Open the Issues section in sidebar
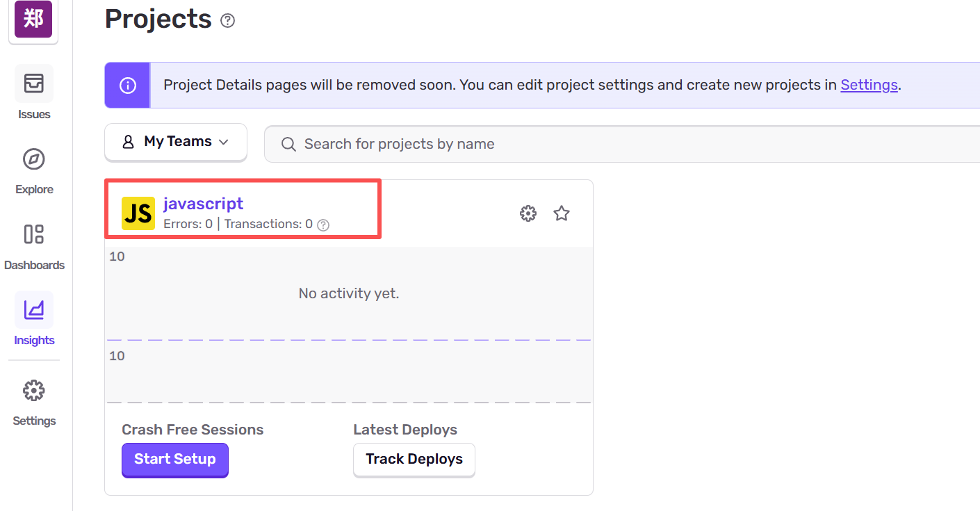Image resolution: width=980 pixels, height=511 pixels. pos(34,83)
